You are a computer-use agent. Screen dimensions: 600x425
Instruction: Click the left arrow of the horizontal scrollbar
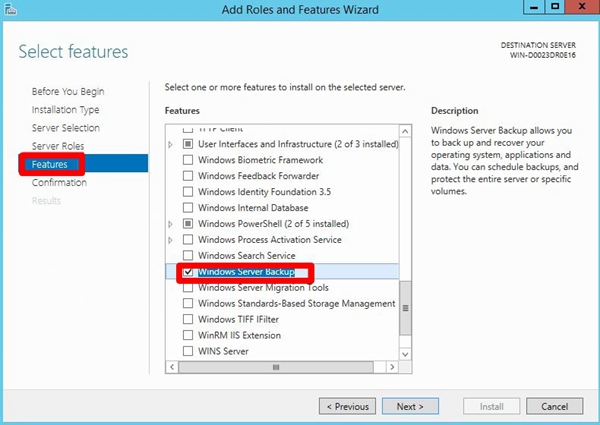[x=172, y=367]
